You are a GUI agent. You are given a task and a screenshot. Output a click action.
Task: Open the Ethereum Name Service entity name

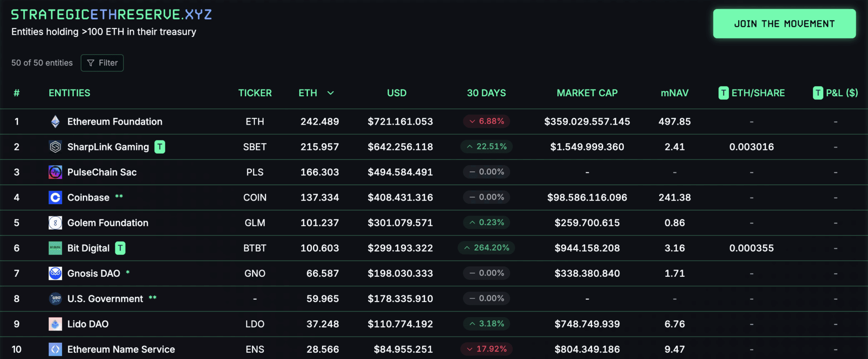(121, 349)
